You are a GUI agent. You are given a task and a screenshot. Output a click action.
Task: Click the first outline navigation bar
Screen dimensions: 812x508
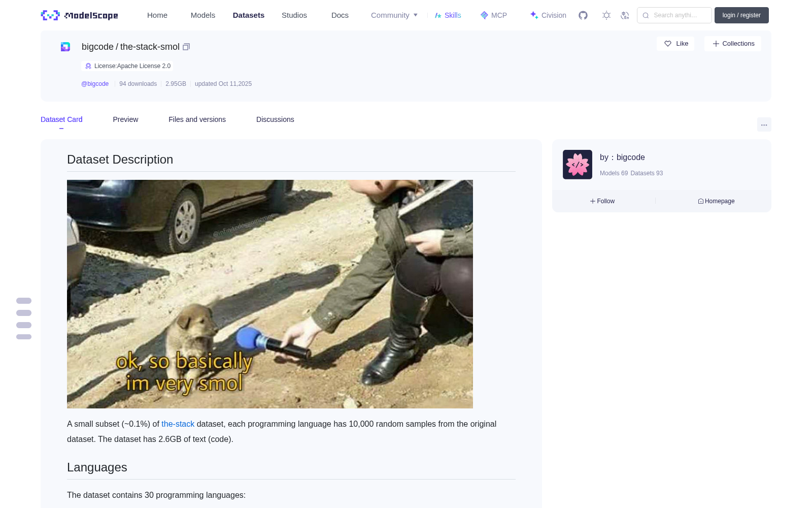(24, 301)
